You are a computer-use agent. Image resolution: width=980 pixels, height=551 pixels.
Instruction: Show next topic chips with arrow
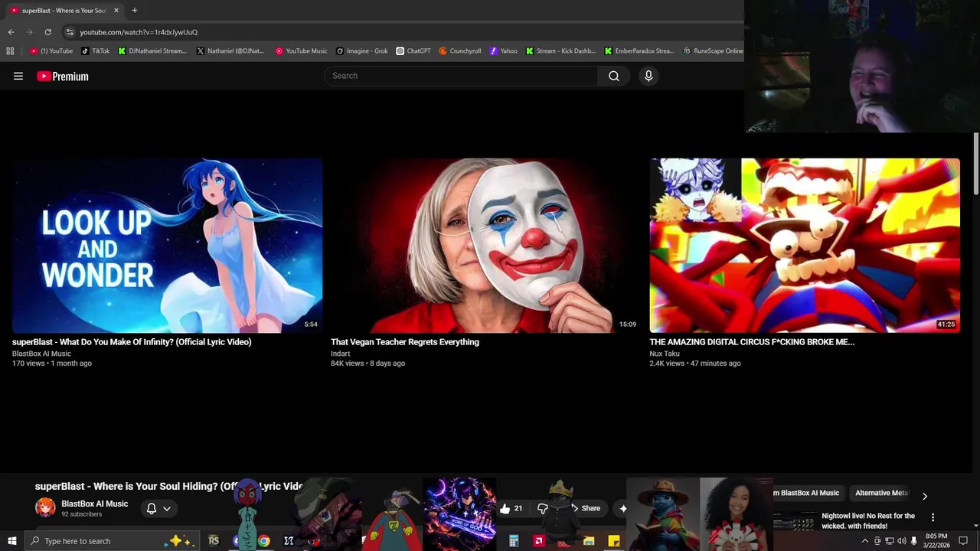point(924,496)
